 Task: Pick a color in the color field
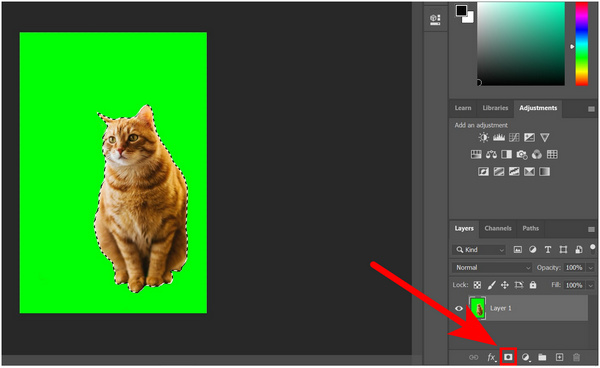[x=521, y=44]
